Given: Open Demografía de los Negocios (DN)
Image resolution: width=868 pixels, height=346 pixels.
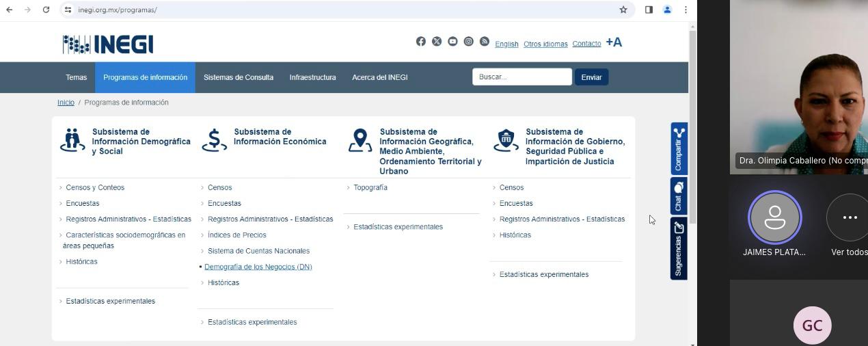Looking at the screenshot, I should pos(258,267).
